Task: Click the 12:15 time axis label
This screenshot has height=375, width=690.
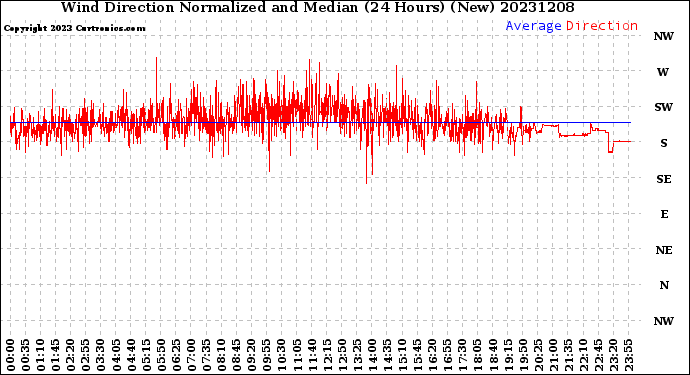Action: pyautogui.click(x=327, y=355)
